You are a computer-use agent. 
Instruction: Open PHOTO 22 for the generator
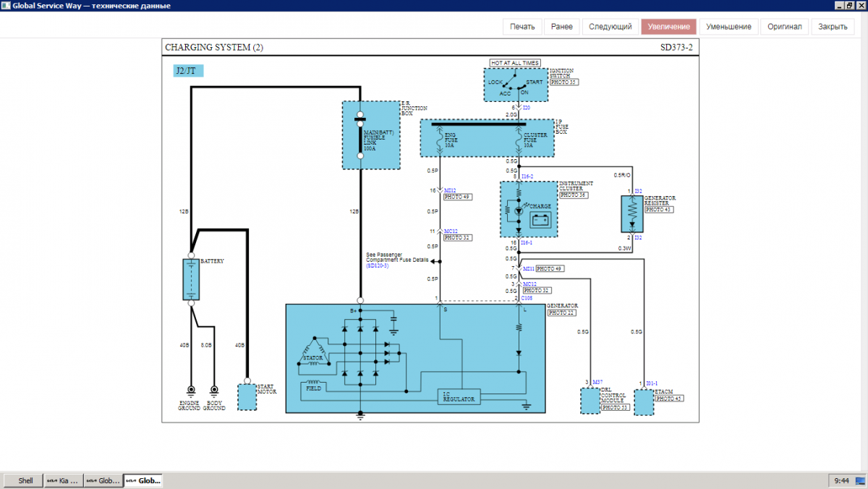[x=561, y=312]
